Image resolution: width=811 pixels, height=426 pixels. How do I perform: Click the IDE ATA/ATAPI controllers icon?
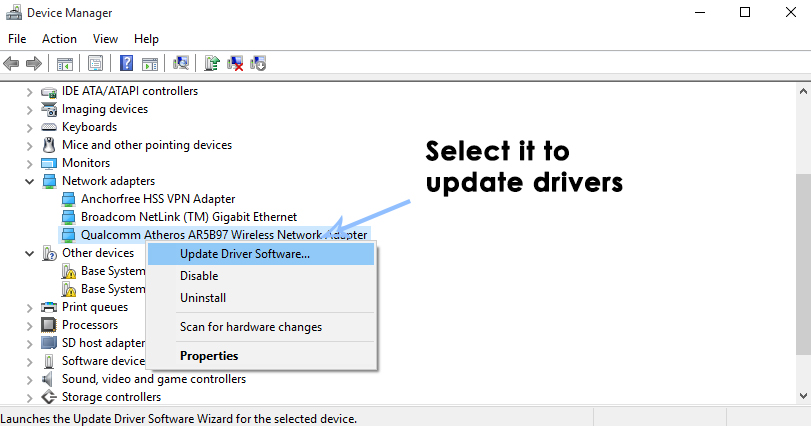(x=49, y=92)
